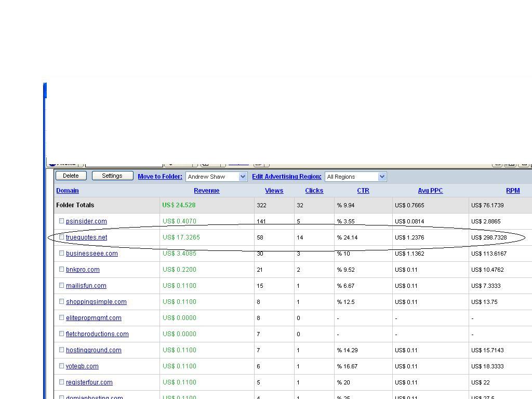Screen dimensions: 532x399
Task: Tick the truequotes.net checkbox
Action: tap(61, 237)
